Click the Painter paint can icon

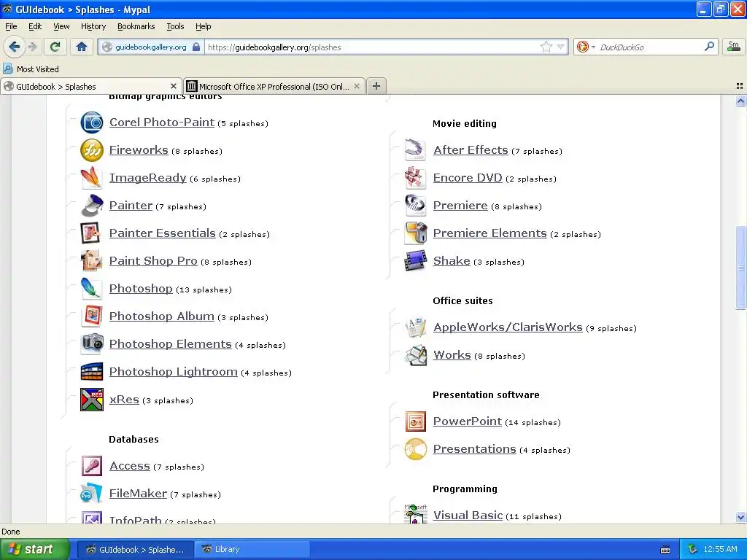tap(91, 205)
